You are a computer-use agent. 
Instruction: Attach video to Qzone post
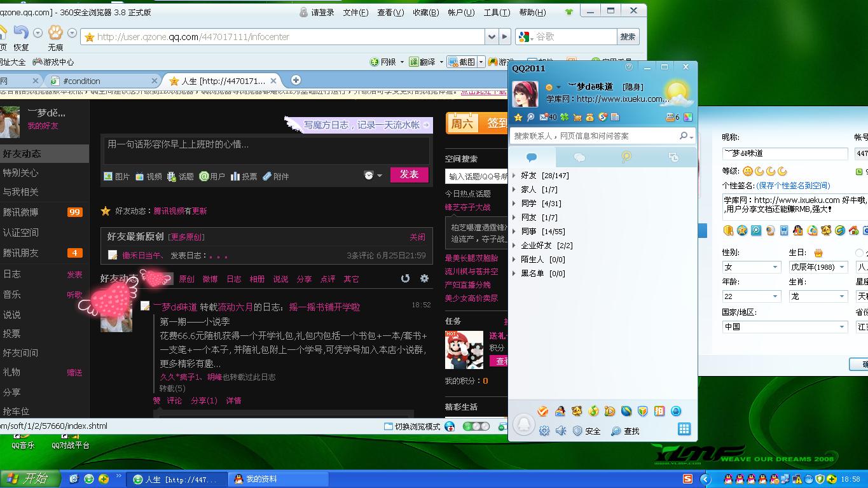click(x=148, y=176)
